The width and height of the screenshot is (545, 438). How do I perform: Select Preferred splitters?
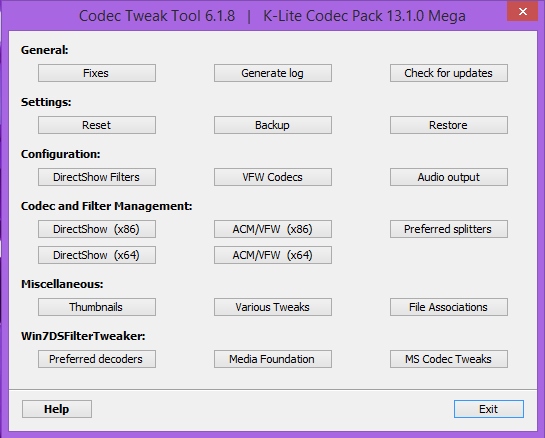pyautogui.click(x=449, y=229)
